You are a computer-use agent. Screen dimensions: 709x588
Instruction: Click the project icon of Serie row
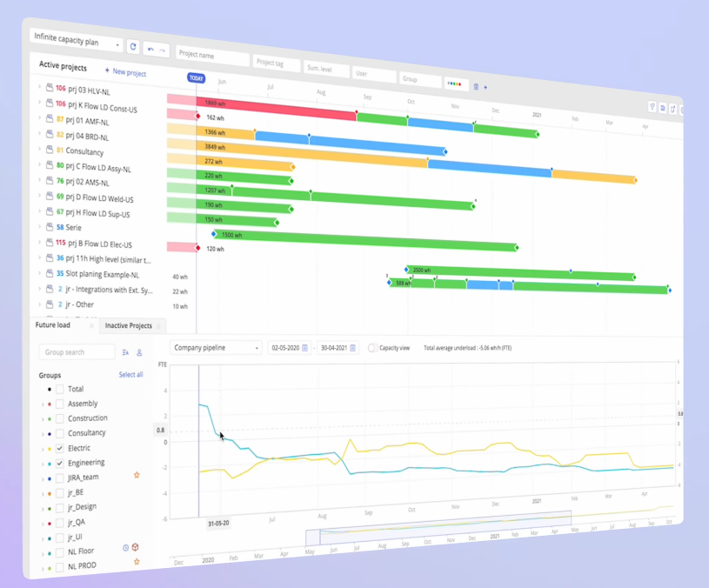point(50,227)
